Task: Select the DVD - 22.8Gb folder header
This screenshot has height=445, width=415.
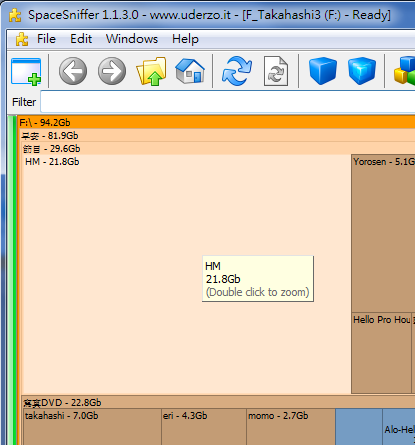Action: (x=218, y=403)
